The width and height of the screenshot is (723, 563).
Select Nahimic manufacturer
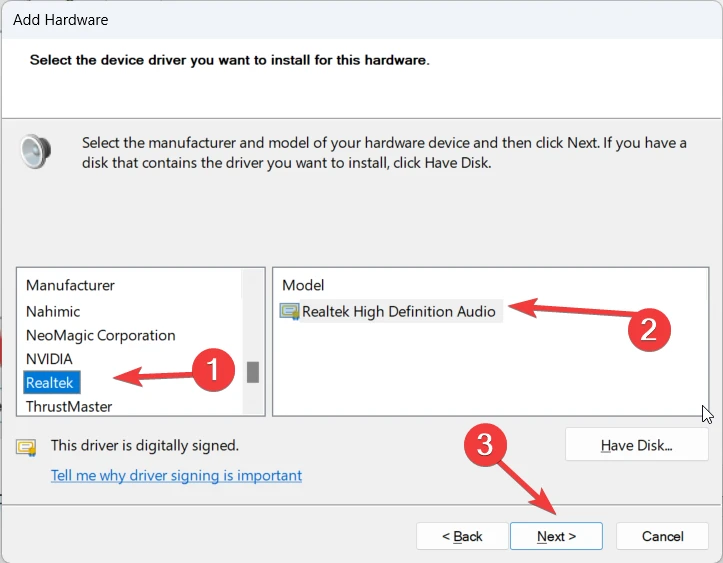[53, 311]
